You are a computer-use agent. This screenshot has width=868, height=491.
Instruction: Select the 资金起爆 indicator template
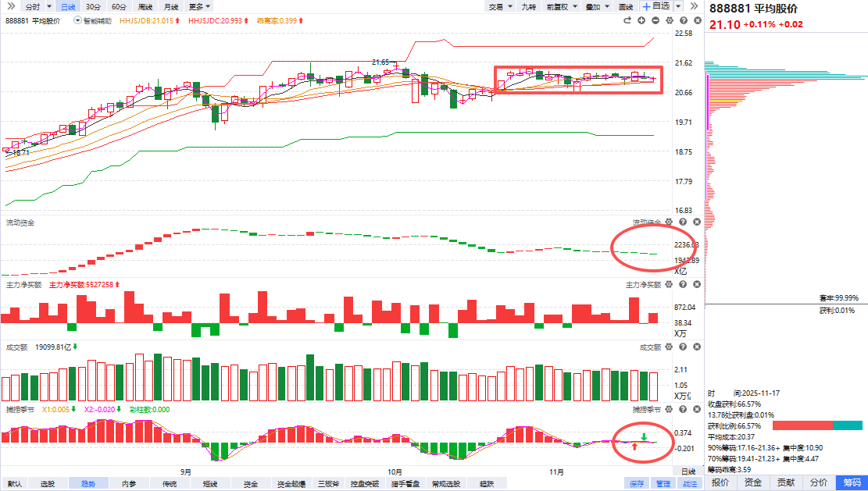(x=291, y=484)
